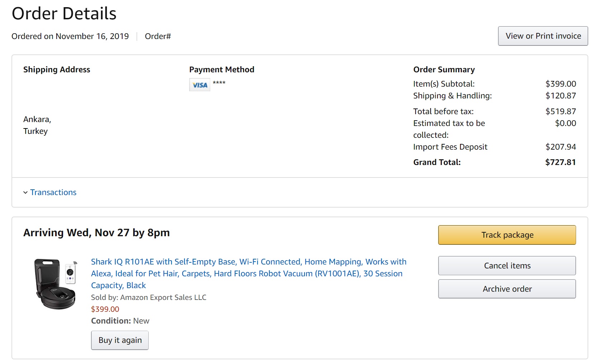The image size is (594, 364).
Task: Click Sold by Amazon Export Sales LLC text
Action: pos(149,297)
